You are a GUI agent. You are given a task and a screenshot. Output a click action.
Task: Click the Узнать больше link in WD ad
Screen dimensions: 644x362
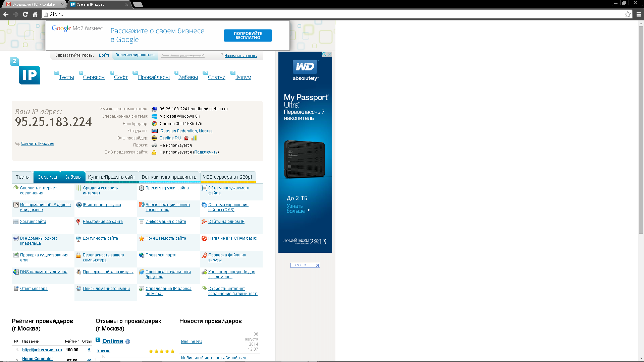click(298, 208)
